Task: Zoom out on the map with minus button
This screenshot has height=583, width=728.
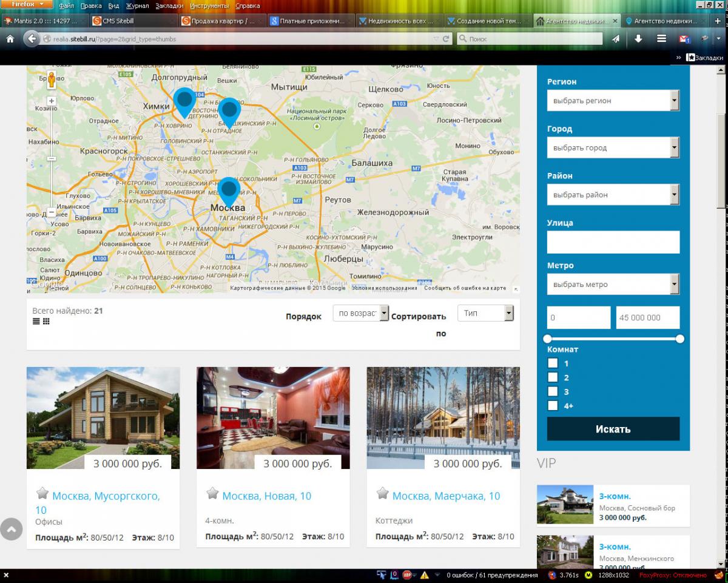Action: [52, 213]
